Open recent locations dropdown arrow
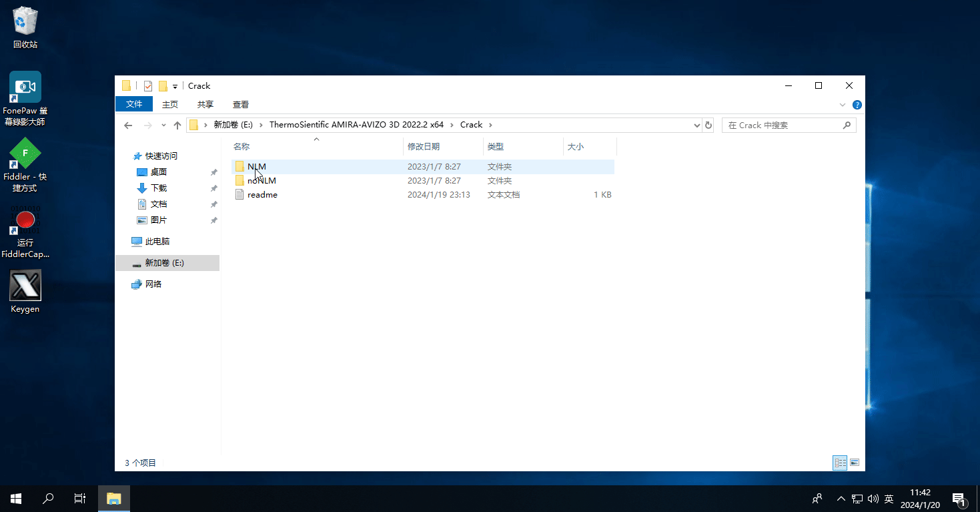The height and width of the screenshot is (512, 980). click(163, 125)
